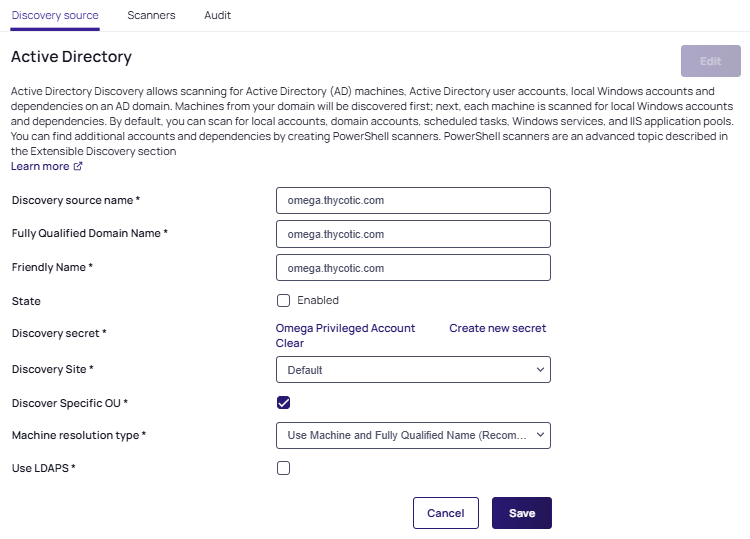This screenshot has height=539, width=750.
Task: Focus the Fully Qualified Domain Name field
Action: pos(413,234)
